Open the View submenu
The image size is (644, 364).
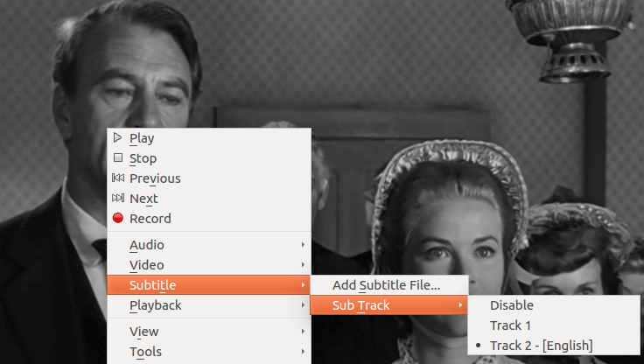[144, 332]
